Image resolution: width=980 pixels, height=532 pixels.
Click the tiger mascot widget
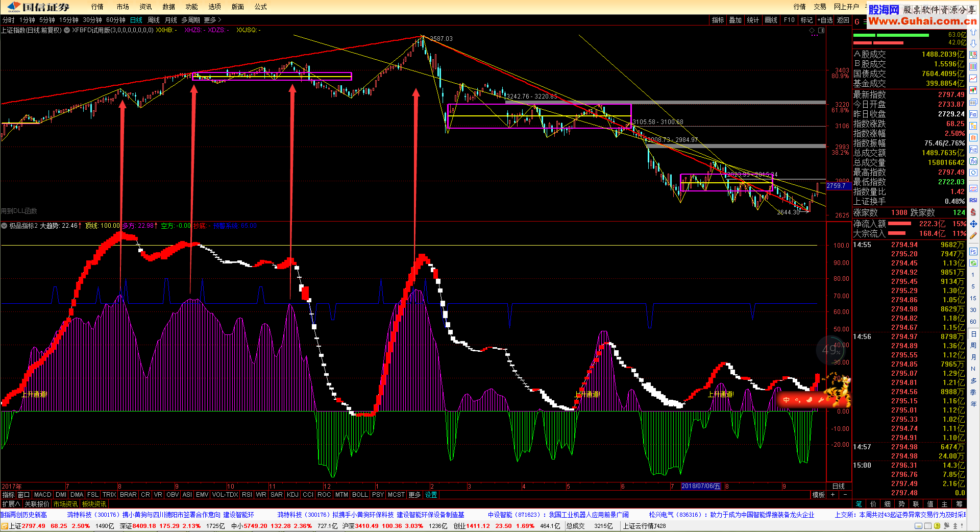point(837,391)
